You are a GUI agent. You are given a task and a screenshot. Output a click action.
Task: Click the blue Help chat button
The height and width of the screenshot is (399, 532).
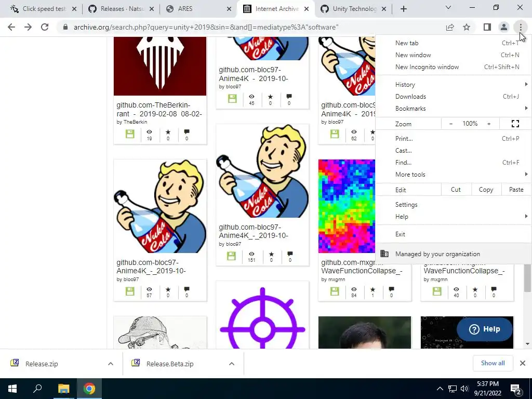484,329
